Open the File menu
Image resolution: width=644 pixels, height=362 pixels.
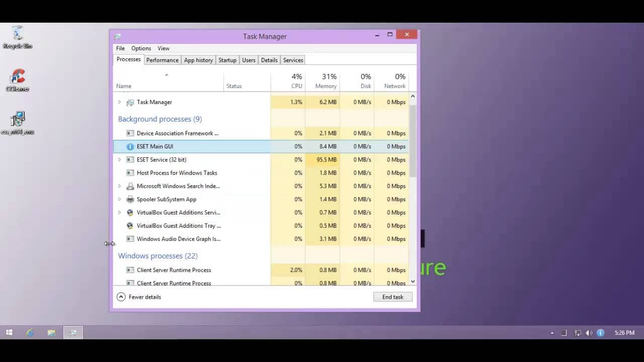(120, 48)
